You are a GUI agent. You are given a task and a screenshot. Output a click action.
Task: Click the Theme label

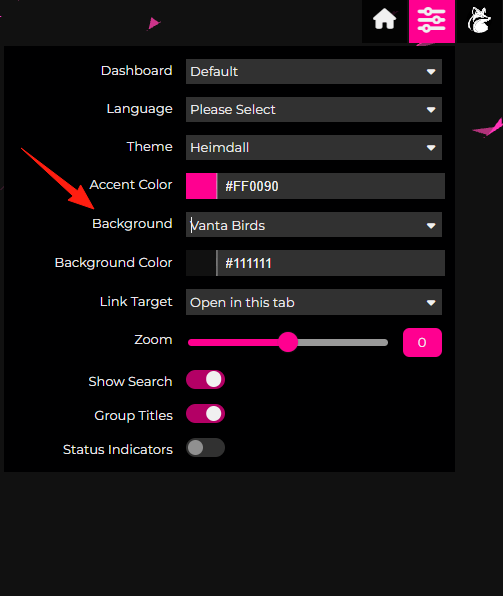click(x=149, y=147)
